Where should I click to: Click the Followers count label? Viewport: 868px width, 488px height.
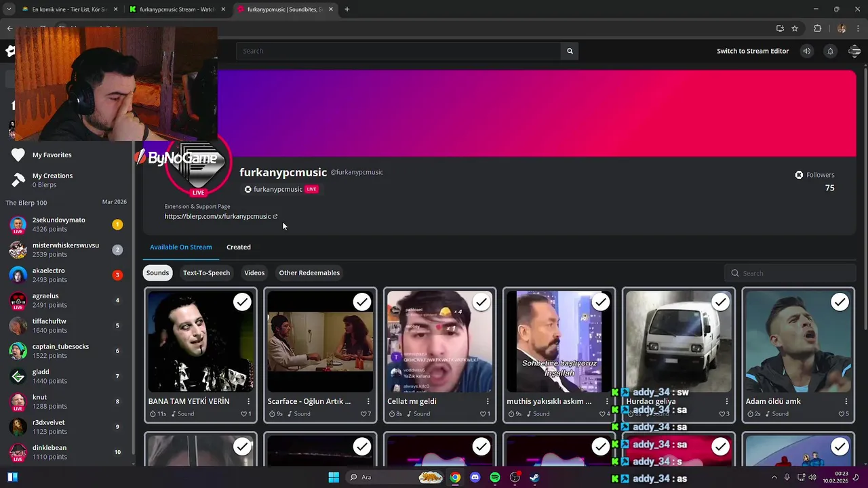(820, 175)
